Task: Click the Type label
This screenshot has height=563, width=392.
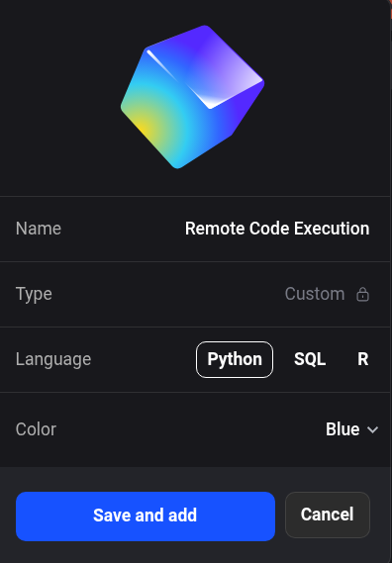Action: (34, 295)
